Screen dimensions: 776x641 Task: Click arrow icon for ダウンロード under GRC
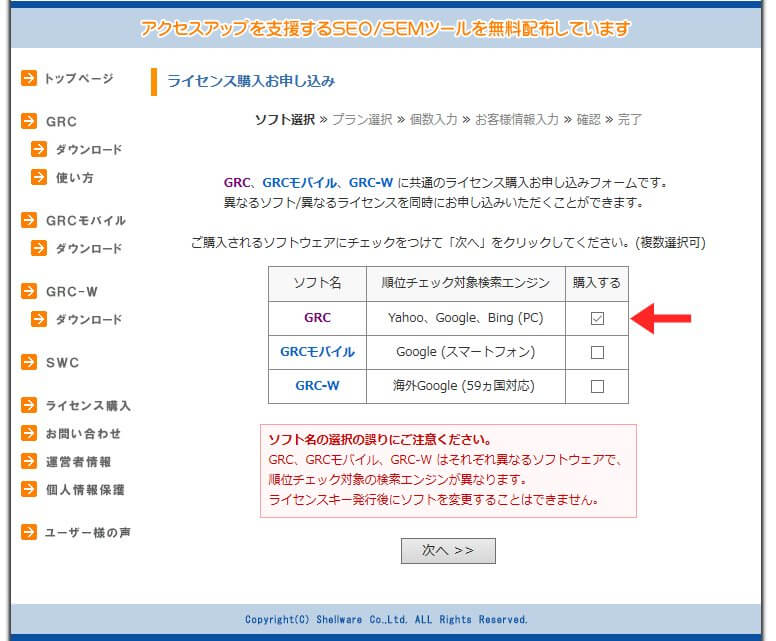click(x=39, y=149)
